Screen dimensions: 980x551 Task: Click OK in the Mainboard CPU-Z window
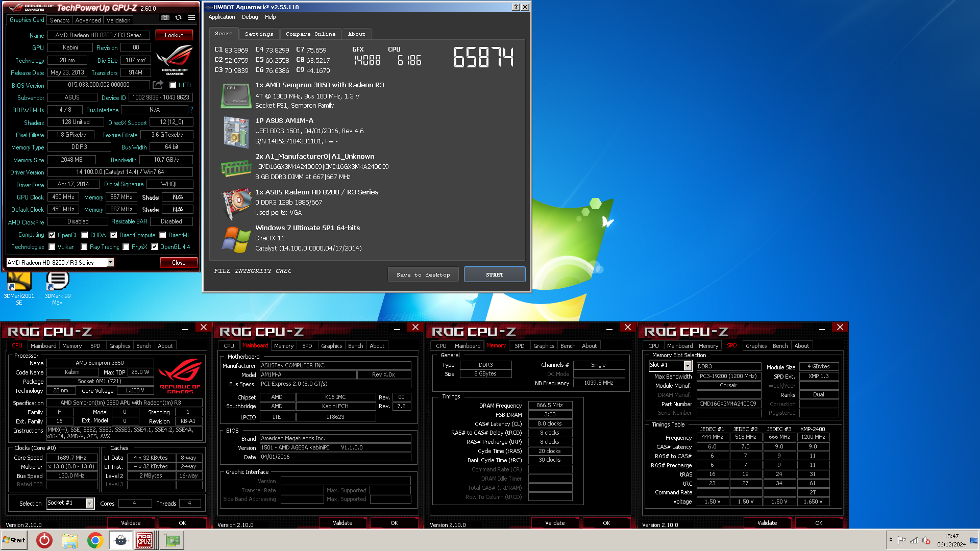click(394, 523)
